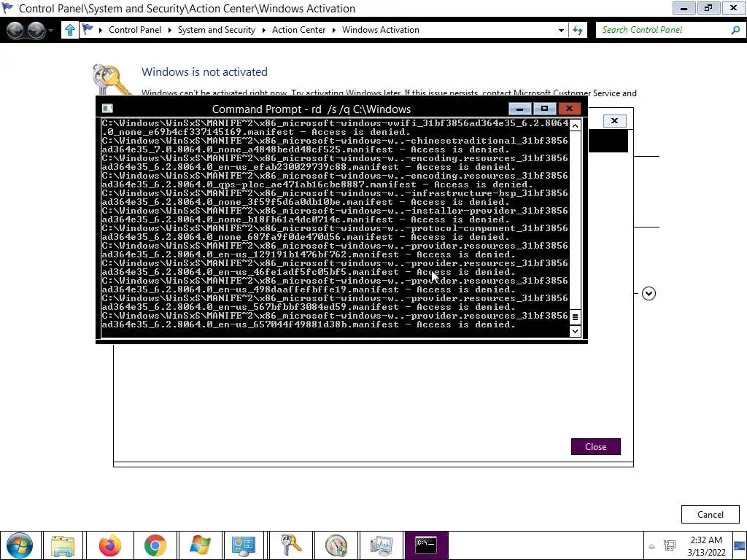Click the keys icon beside activation heading

(111, 79)
